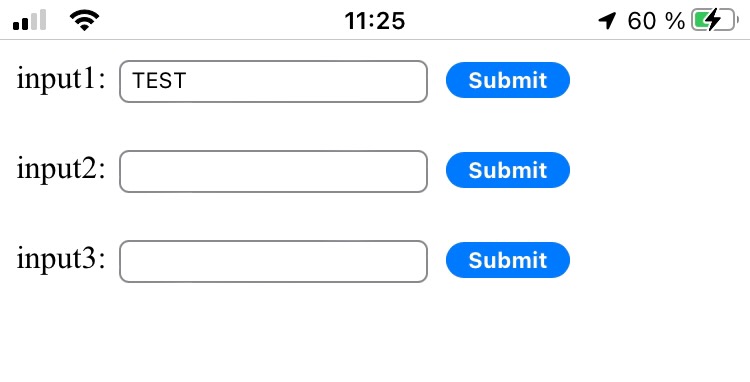Tap the Wi-Fi icon in status bar

point(84,21)
